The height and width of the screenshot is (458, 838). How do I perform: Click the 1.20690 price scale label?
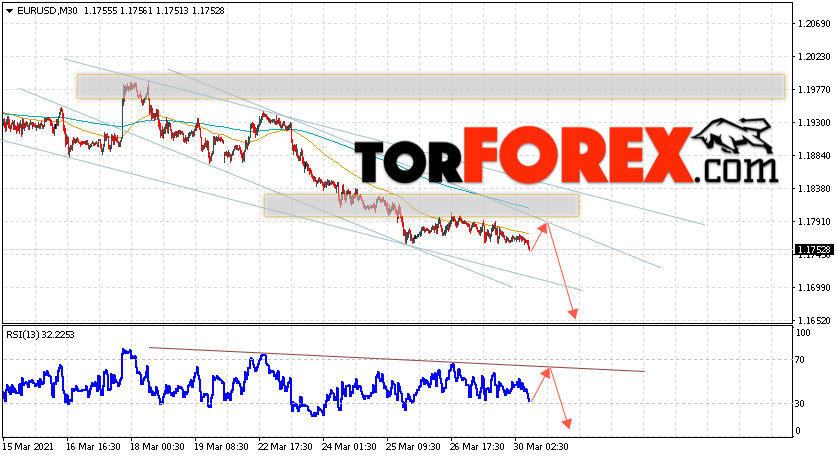coord(814,24)
